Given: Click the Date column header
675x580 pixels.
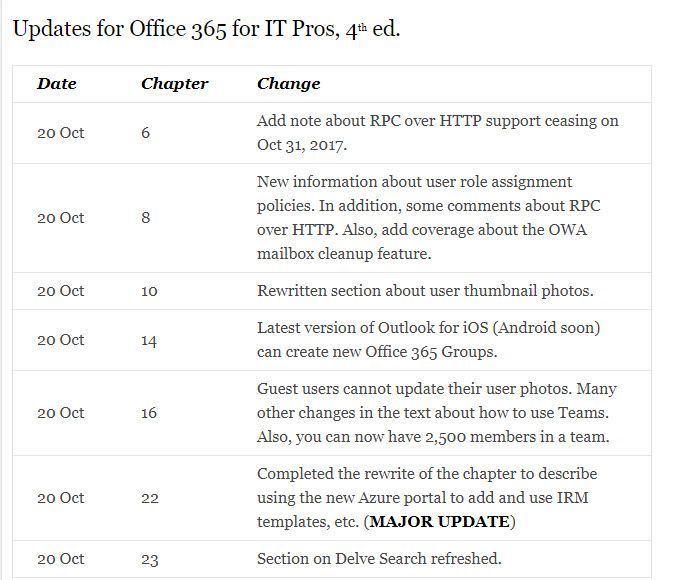Looking at the screenshot, I should (56, 84).
